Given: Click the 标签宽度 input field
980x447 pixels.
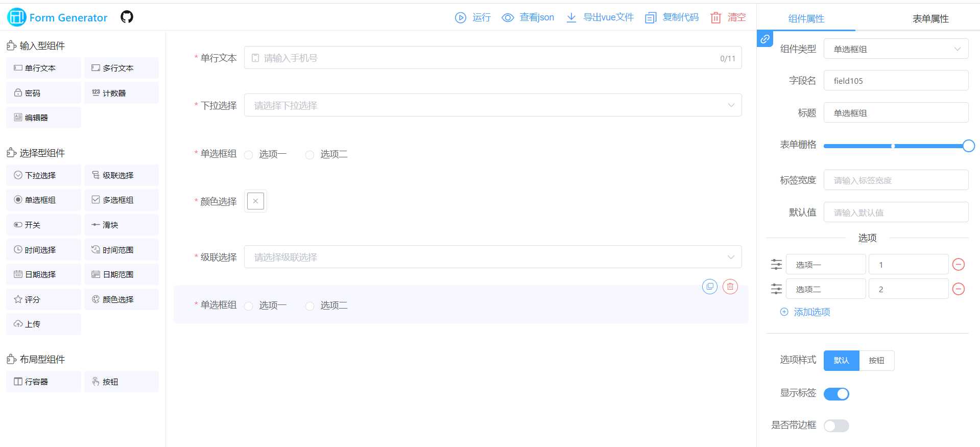Looking at the screenshot, I should [x=896, y=180].
